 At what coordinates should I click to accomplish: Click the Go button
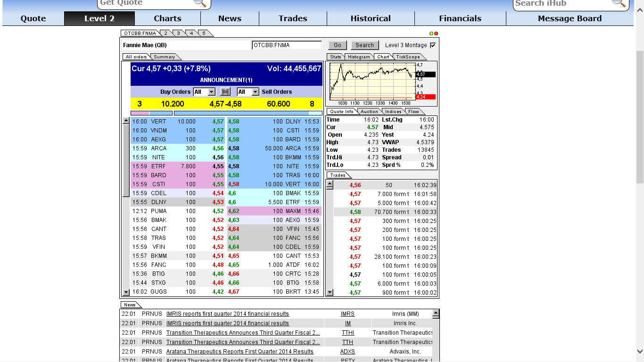pos(337,45)
